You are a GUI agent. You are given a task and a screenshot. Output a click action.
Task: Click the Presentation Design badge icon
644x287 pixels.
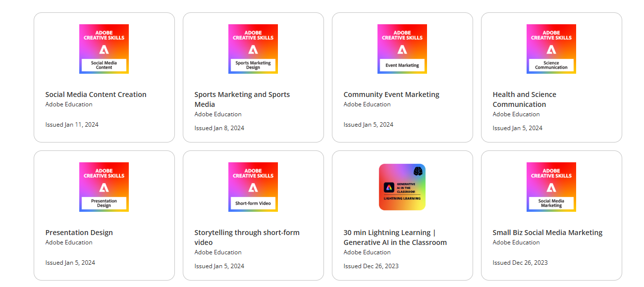tap(104, 187)
